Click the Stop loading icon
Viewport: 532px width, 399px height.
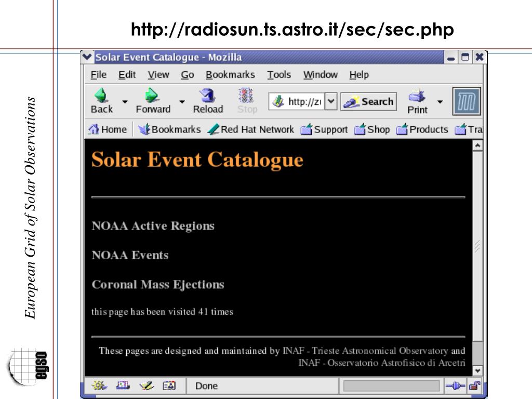[x=247, y=101]
